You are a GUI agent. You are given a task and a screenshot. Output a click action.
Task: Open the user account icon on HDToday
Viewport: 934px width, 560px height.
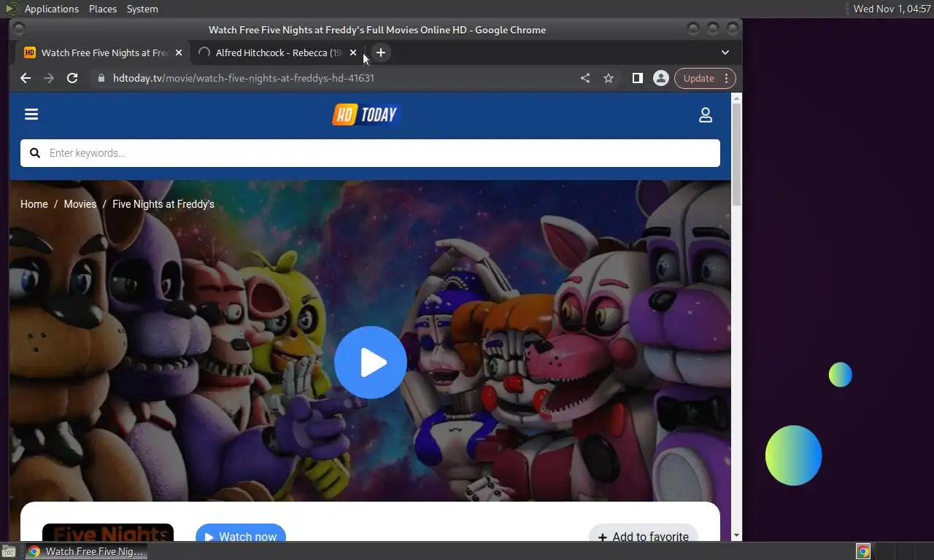[x=706, y=115]
